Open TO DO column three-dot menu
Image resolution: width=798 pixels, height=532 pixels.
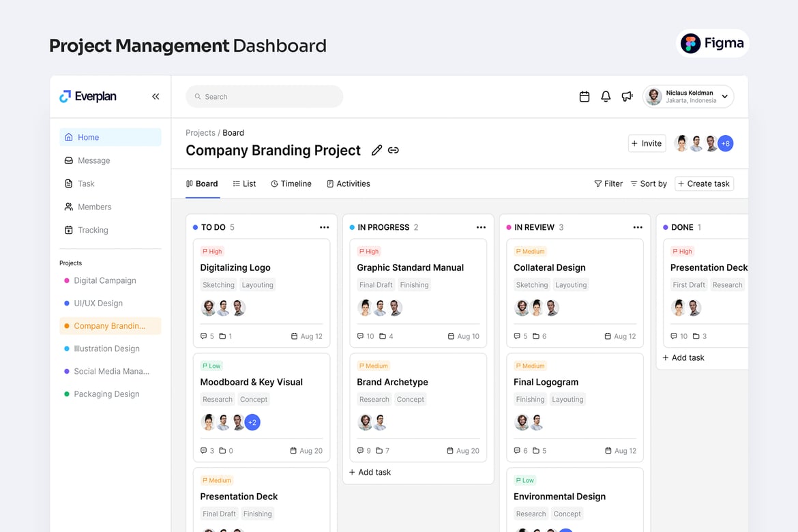[x=324, y=227]
